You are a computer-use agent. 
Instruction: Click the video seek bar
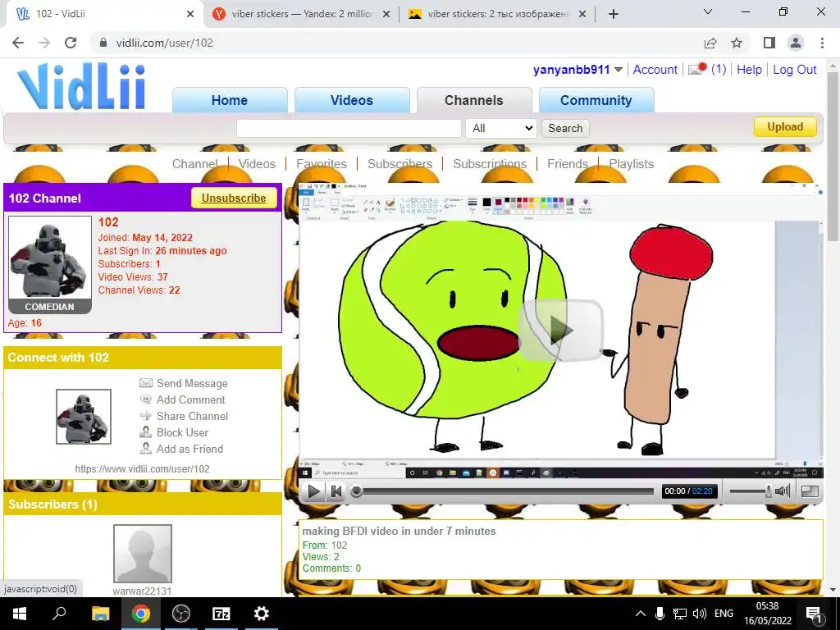502,491
